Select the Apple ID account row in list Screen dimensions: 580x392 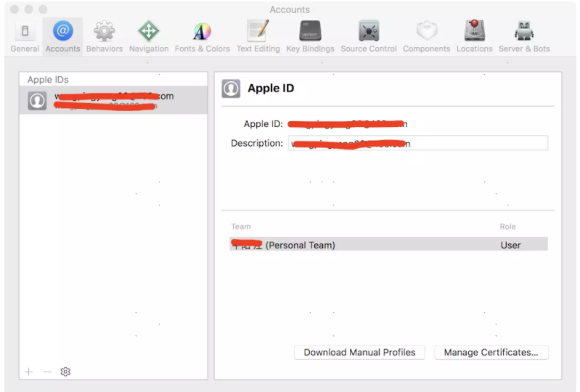tap(113, 100)
